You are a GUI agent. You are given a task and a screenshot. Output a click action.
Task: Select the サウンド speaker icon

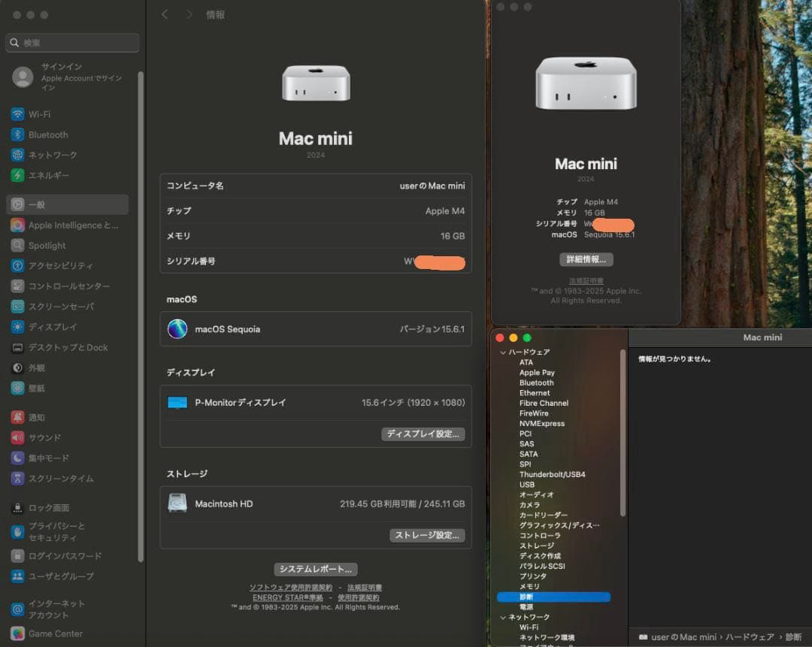[x=17, y=437]
